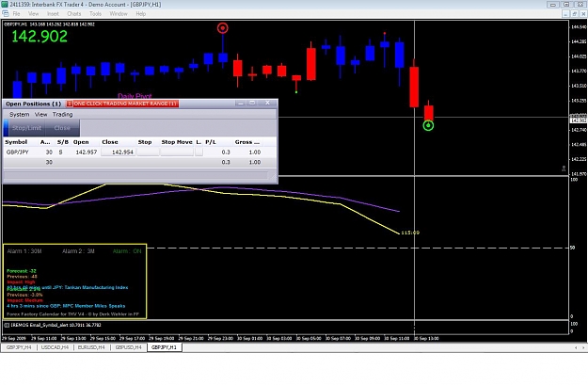Click the S/B column header
This screenshot has height=385, width=588.
tap(63, 142)
